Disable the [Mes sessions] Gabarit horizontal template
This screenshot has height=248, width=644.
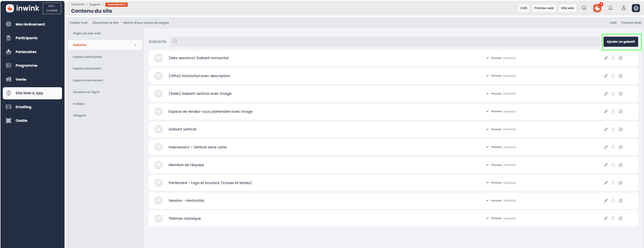click(620, 58)
